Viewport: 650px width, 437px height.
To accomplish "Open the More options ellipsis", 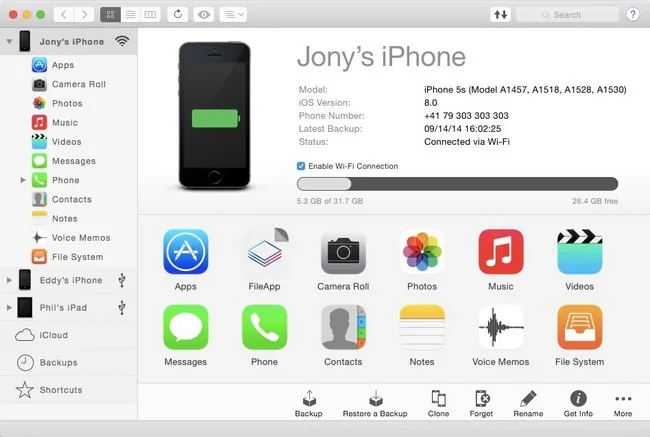I will point(623,399).
